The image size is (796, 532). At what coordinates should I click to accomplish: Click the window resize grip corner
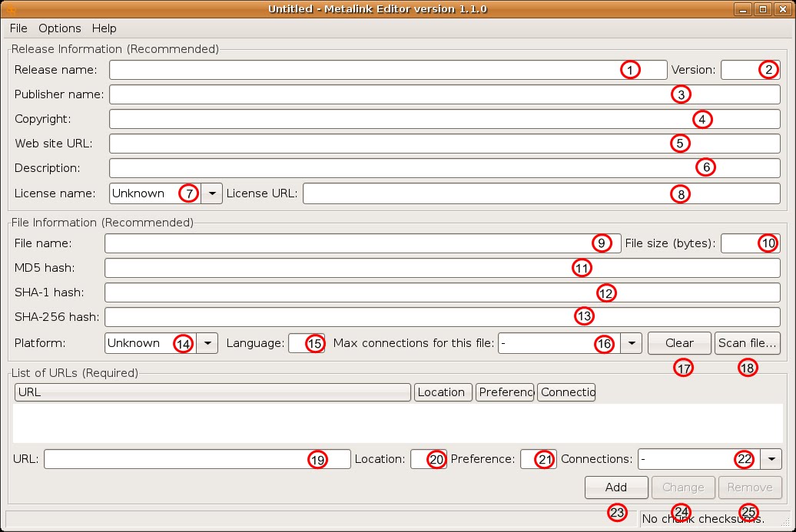[786, 522]
